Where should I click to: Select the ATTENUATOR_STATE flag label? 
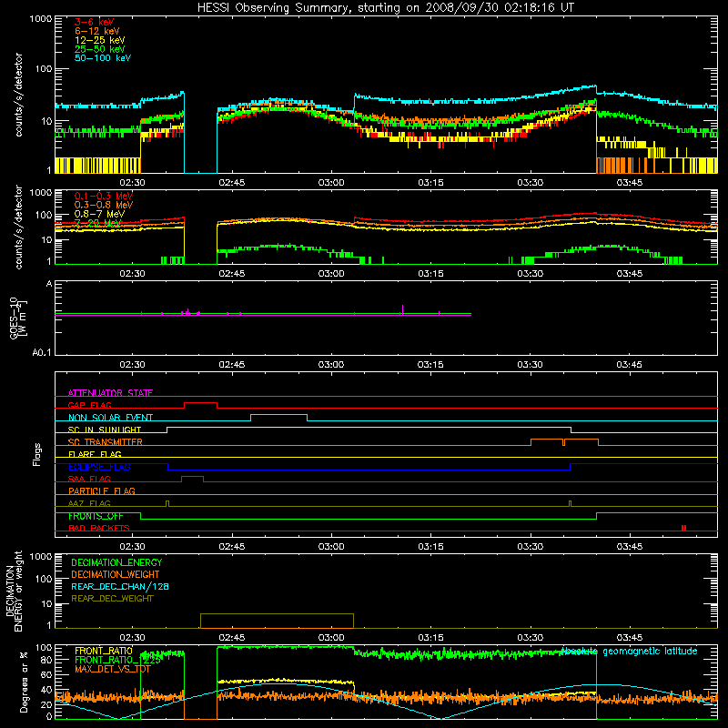(110, 393)
